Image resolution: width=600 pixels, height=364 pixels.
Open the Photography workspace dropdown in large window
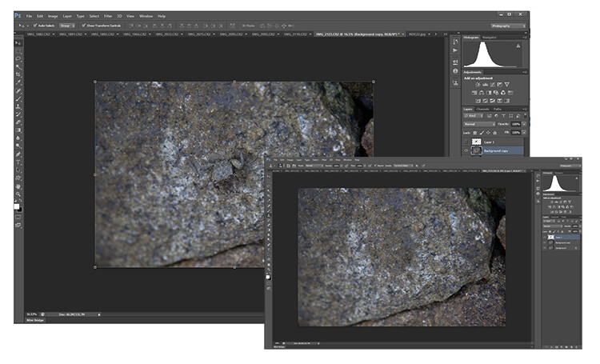(508, 26)
